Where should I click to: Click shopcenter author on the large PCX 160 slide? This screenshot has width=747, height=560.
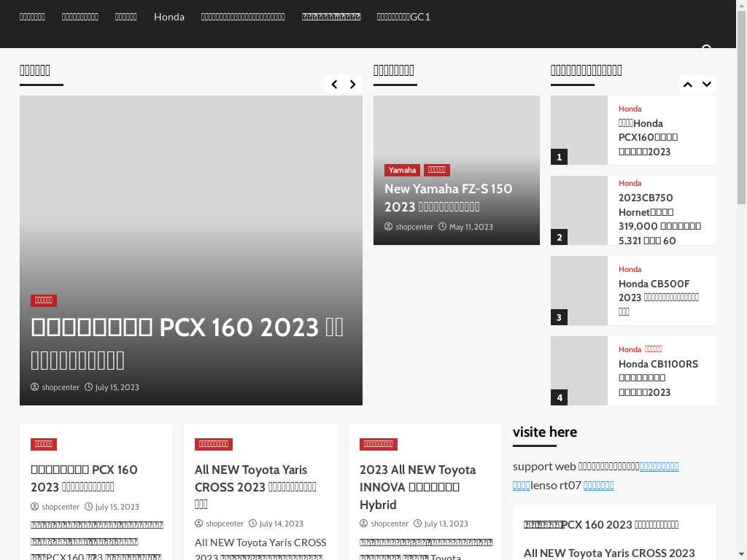pos(61,387)
